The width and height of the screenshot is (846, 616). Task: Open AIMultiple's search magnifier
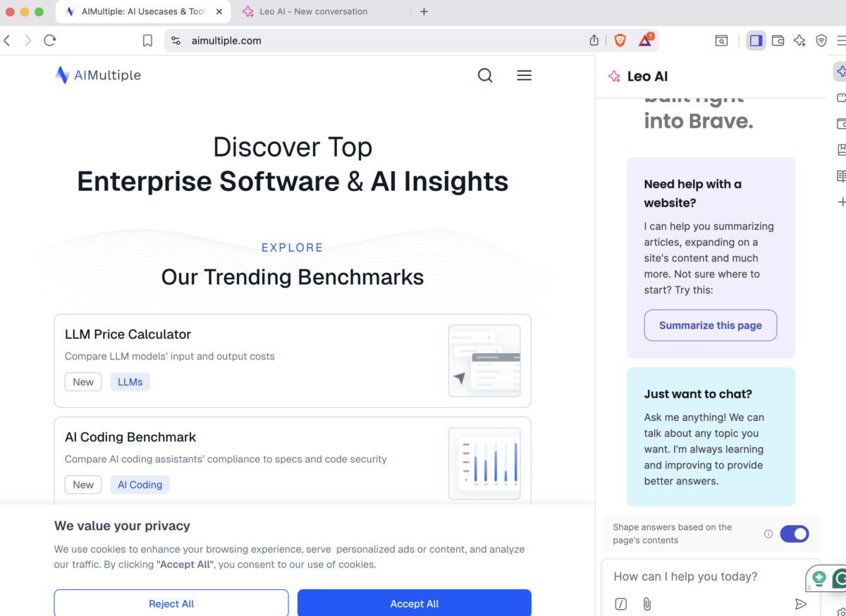[x=485, y=75]
